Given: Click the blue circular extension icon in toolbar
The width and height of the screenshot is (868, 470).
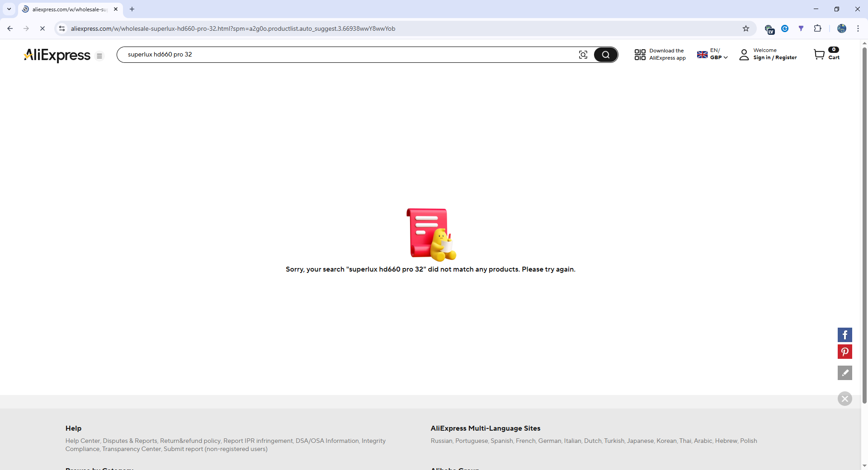Looking at the screenshot, I should pos(785,28).
